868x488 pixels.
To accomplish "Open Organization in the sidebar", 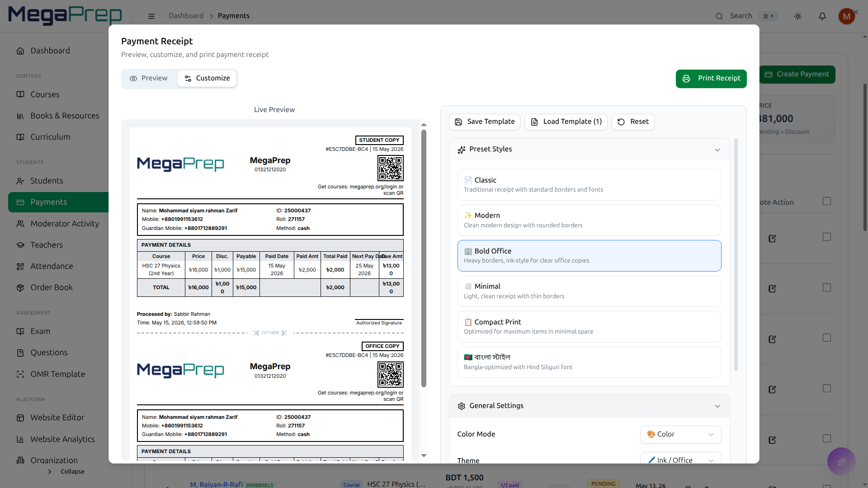I will click(54, 460).
